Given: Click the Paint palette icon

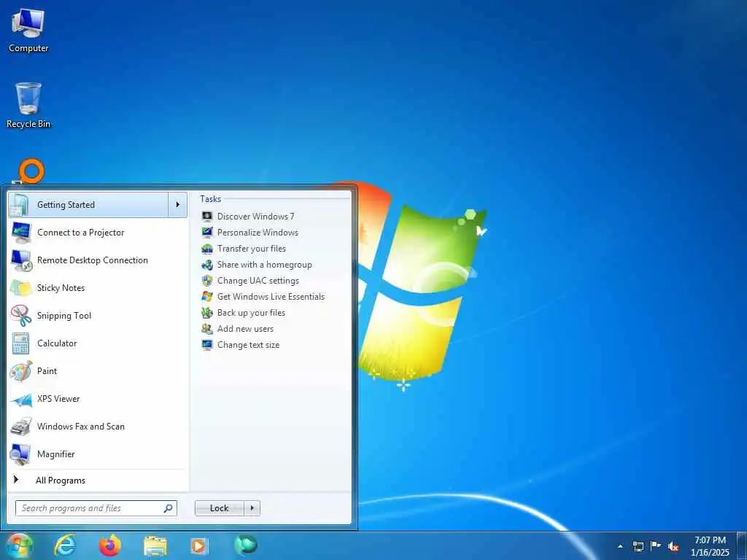Looking at the screenshot, I should [21, 371].
